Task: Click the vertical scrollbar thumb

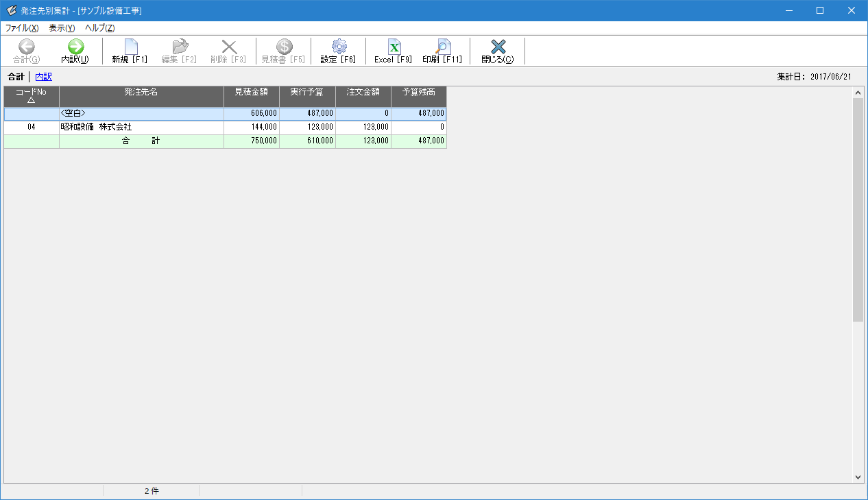Action: pos(858,210)
